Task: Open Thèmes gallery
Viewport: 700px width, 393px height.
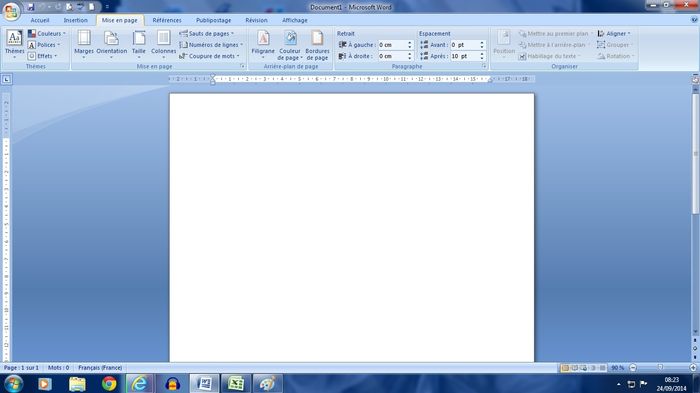Action: click(x=14, y=45)
